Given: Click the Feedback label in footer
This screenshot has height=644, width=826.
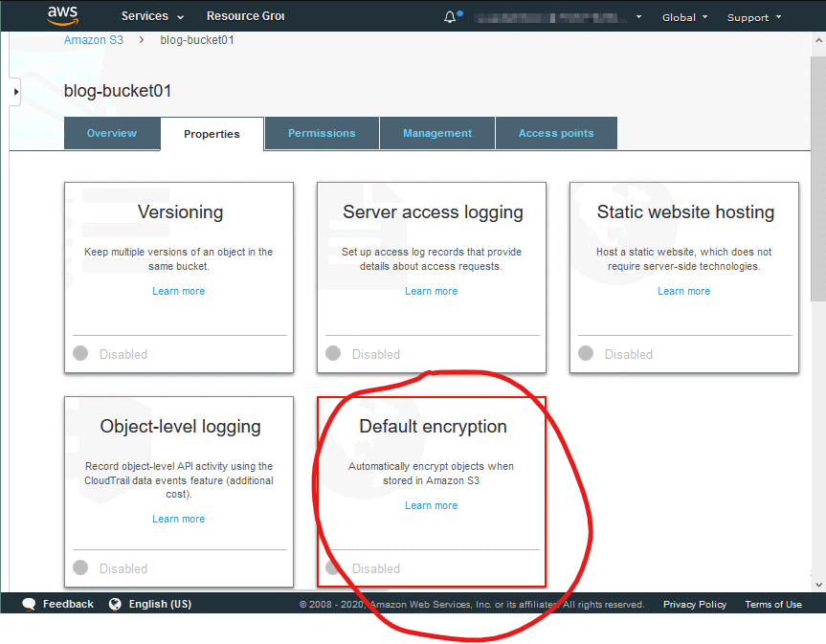Looking at the screenshot, I should tap(68, 604).
